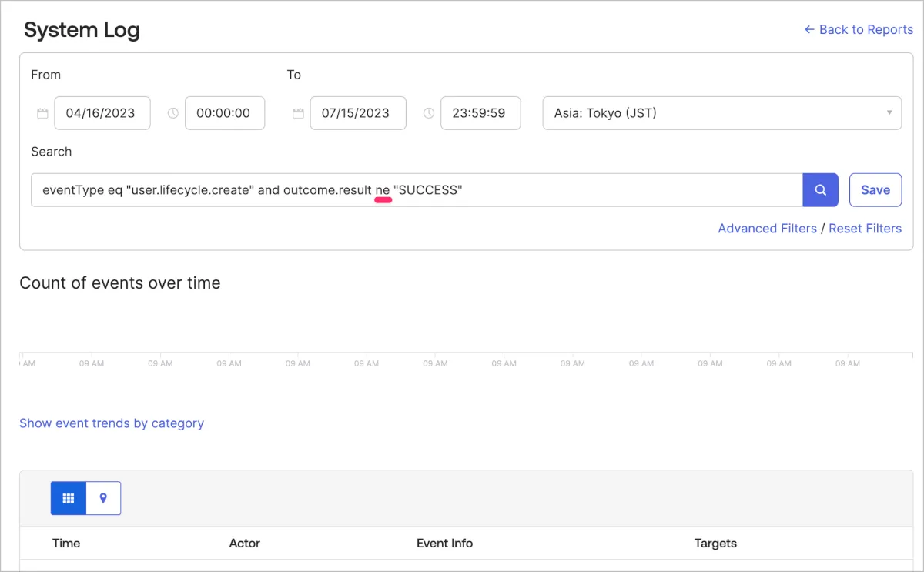
Task: Go Back to Reports
Action: [x=858, y=29]
